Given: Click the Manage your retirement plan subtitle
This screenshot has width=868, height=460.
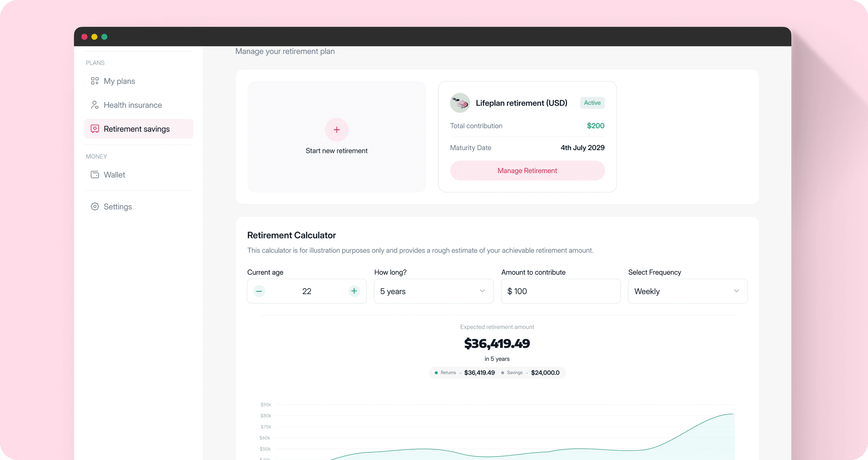Looking at the screenshot, I should click(x=285, y=51).
